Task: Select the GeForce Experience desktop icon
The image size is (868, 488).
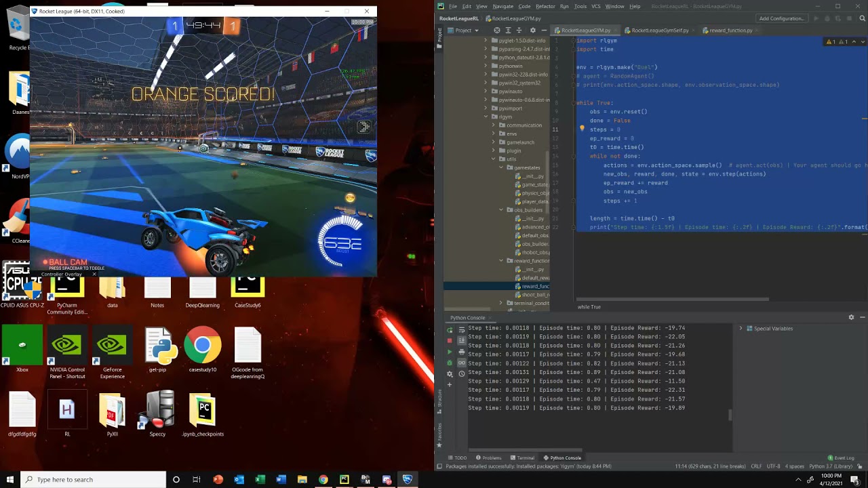Action: [x=112, y=353]
